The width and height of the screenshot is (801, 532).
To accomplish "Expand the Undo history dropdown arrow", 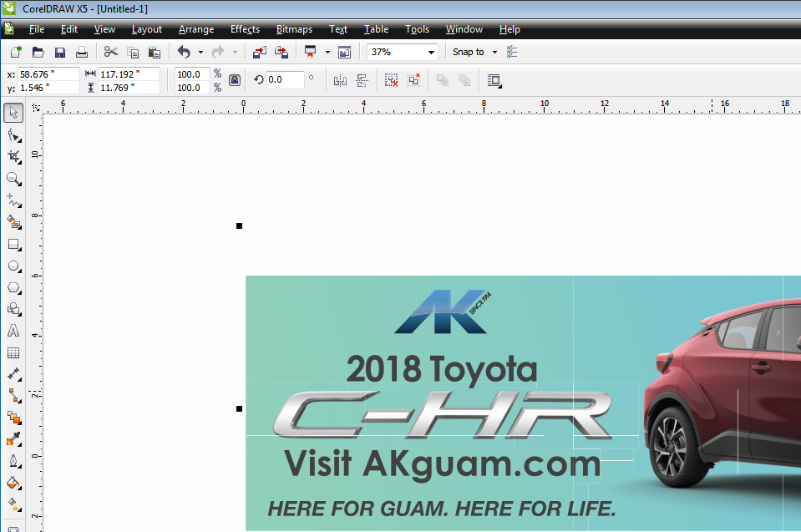I will [x=200, y=52].
